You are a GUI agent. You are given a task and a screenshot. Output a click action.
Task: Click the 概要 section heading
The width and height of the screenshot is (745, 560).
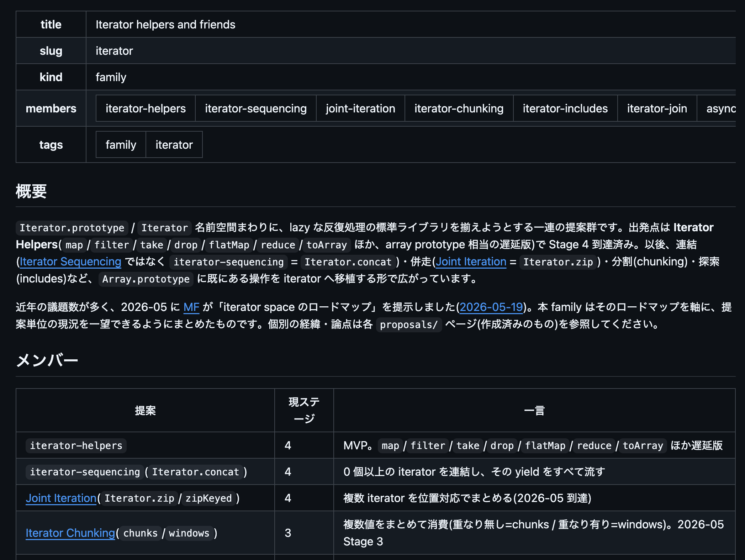(x=31, y=191)
